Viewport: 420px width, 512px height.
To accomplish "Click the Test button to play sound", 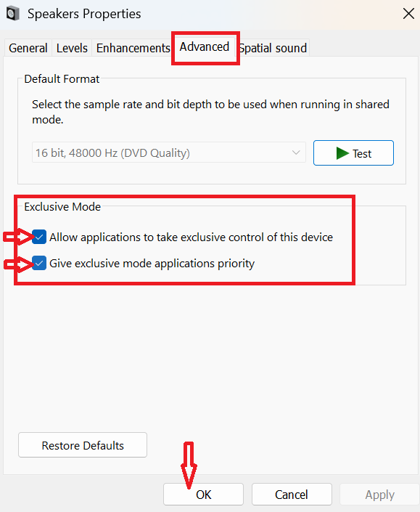I will (353, 153).
